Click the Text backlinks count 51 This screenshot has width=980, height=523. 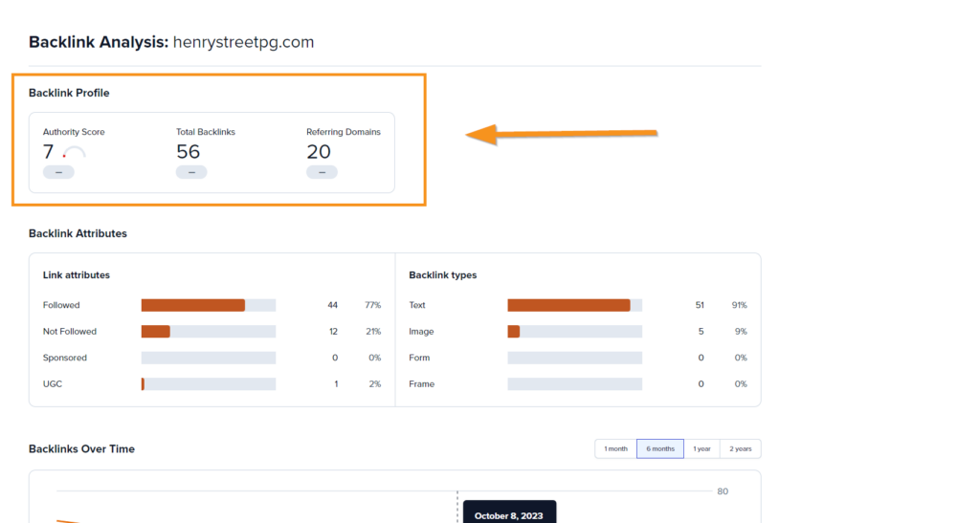(700, 305)
